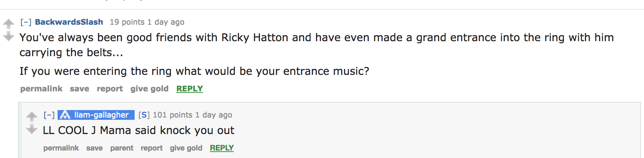This screenshot has height=158, width=644.
Task: Save liam-gallagher's reply
Action: (94, 148)
